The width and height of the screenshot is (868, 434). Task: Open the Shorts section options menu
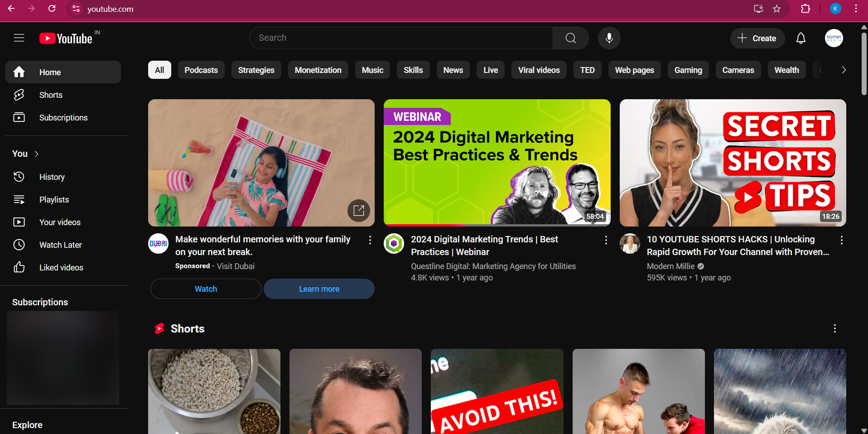[835, 328]
